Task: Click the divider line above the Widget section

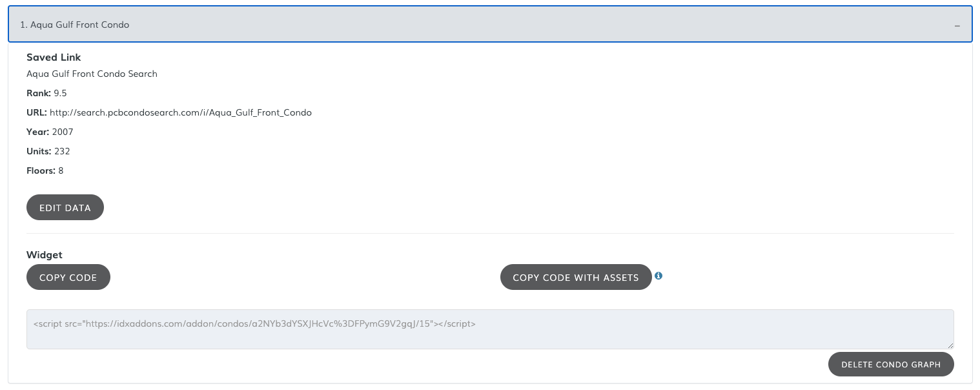Action: click(x=489, y=233)
